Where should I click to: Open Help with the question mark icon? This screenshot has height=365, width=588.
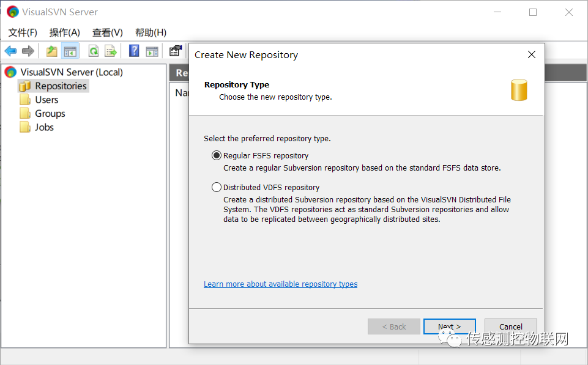[134, 51]
